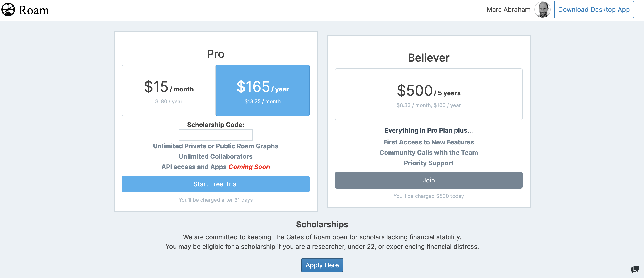Focus the Scholarship Code input field
This screenshot has width=644, height=278.
(215, 135)
